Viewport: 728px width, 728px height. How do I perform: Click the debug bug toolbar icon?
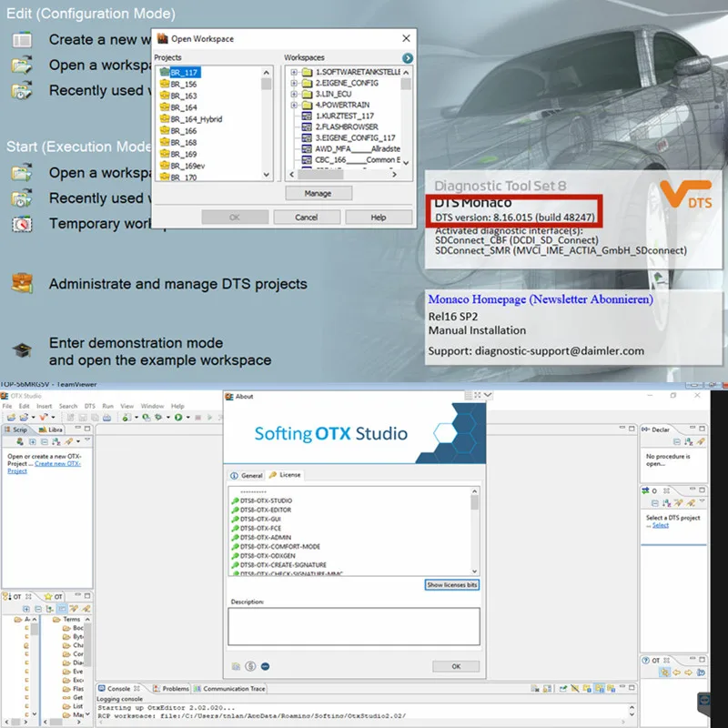(158, 418)
